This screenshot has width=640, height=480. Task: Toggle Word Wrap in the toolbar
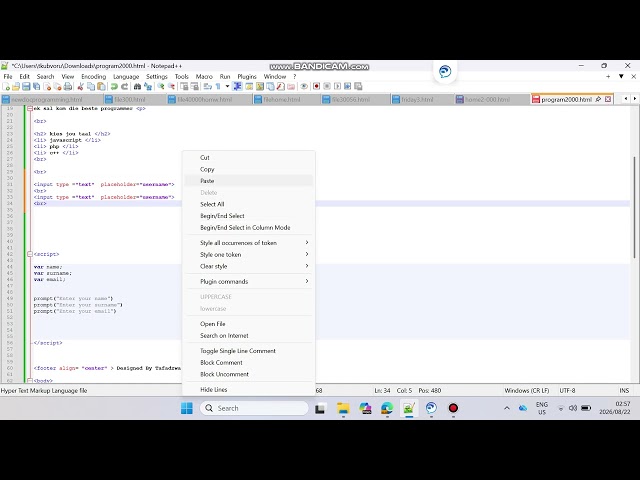pyautogui.click(x=207, y=87)
